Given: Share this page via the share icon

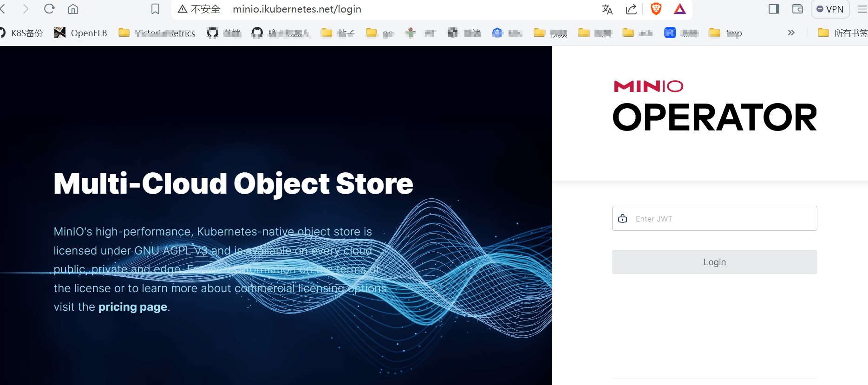Looking at the screenshot, I should [631, 9].
